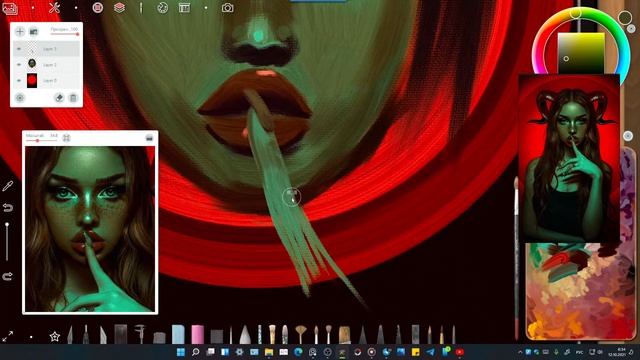Image resolution: width=640 pixels, height=360 pixels.
Task: Click the camera icon in top toolbar
Action: pos(227,7)
